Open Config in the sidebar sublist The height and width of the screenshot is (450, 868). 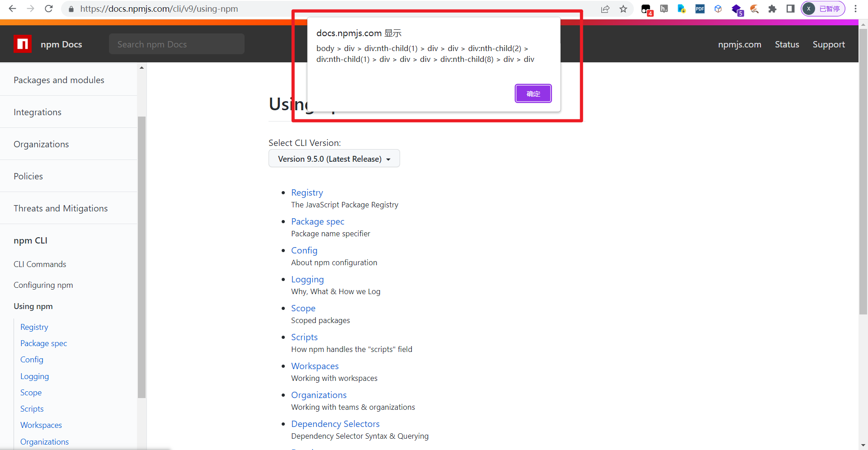click(32, 360)
